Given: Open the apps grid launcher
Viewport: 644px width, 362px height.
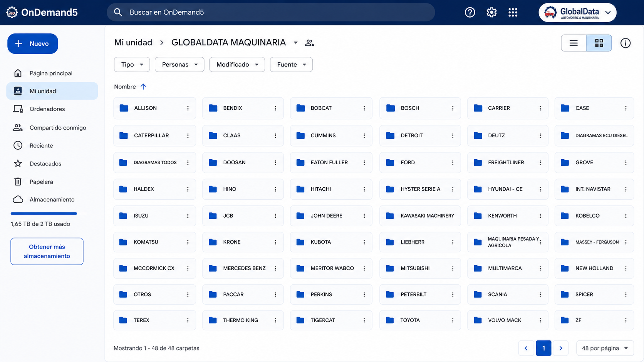Looking at the screenshot, I should (513, 12).
